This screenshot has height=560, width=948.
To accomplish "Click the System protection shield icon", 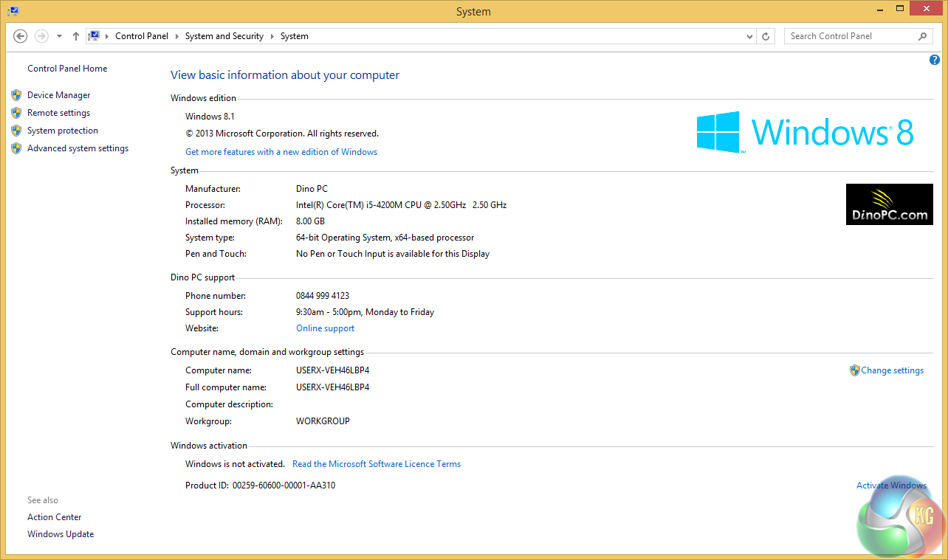I will click(x=16, y=131).
